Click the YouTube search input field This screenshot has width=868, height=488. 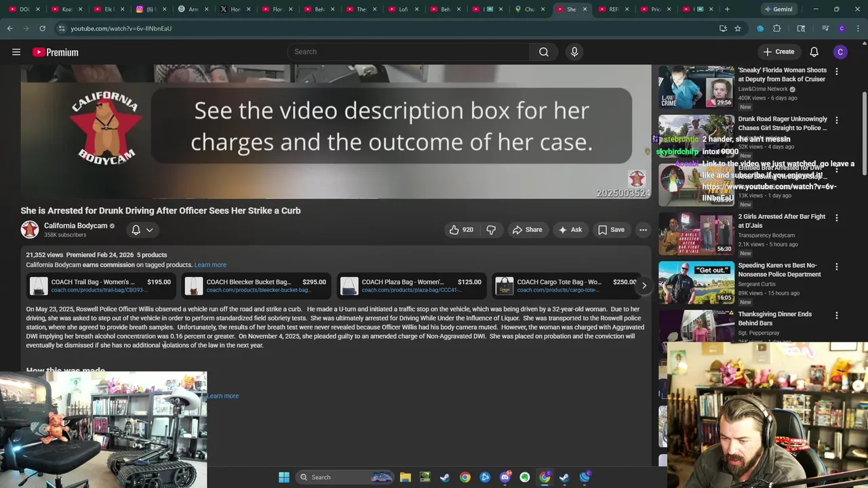[x=409, y=52]
